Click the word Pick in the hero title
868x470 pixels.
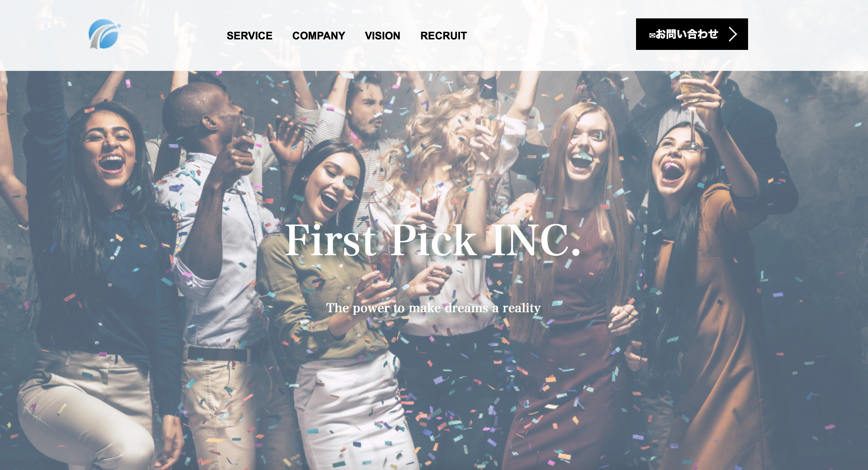click(434, 240)
